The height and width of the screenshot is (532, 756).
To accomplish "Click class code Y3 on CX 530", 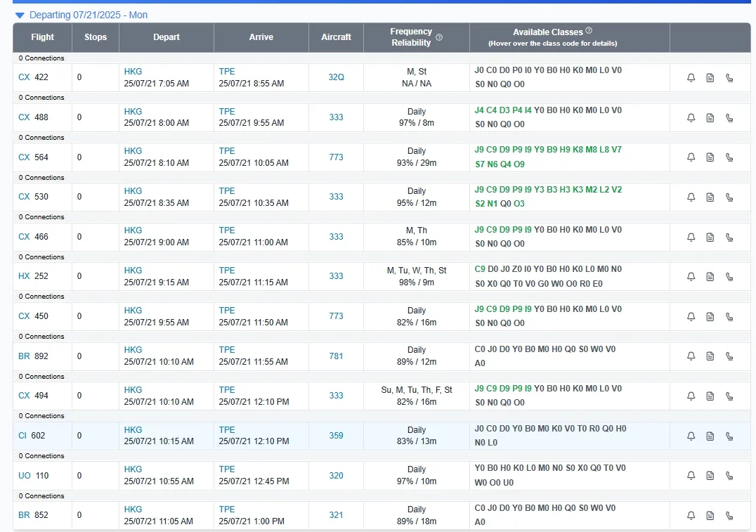I will [539, 190].
